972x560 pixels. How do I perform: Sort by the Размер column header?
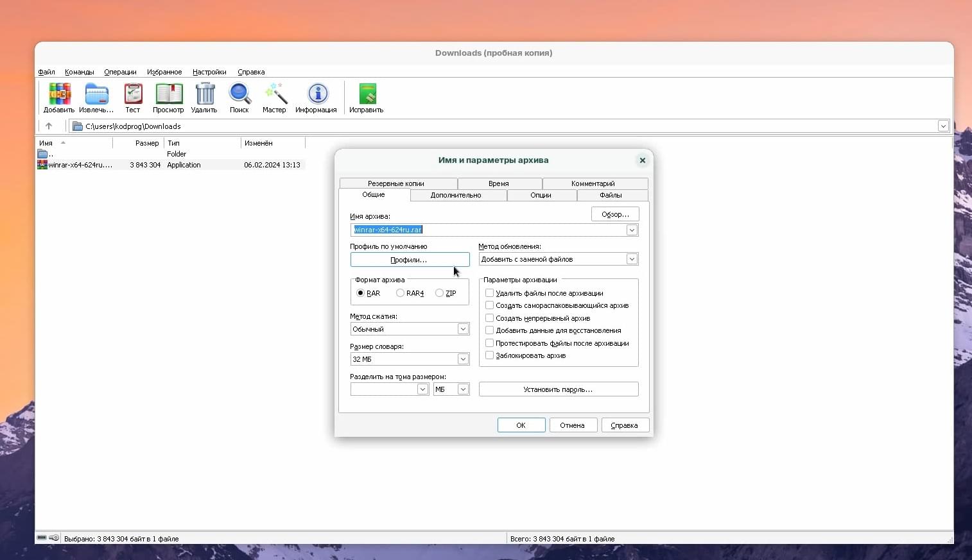pos(138,143)
